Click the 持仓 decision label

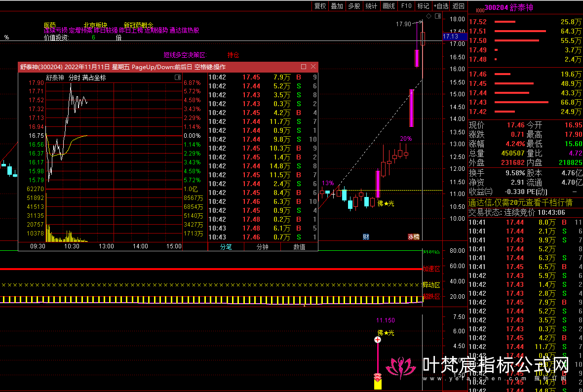[233, 55]
